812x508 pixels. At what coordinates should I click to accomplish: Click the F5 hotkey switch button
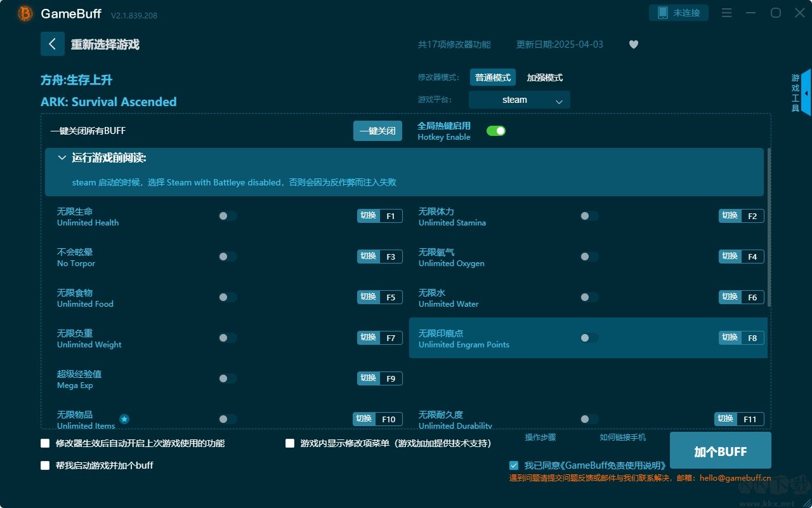[x=380, y=297]
